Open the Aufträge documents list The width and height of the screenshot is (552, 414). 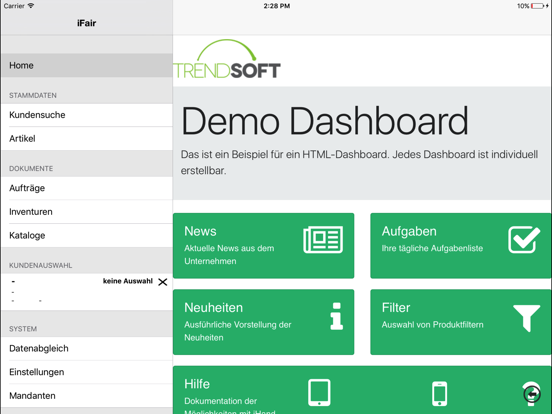click(87, 188)
